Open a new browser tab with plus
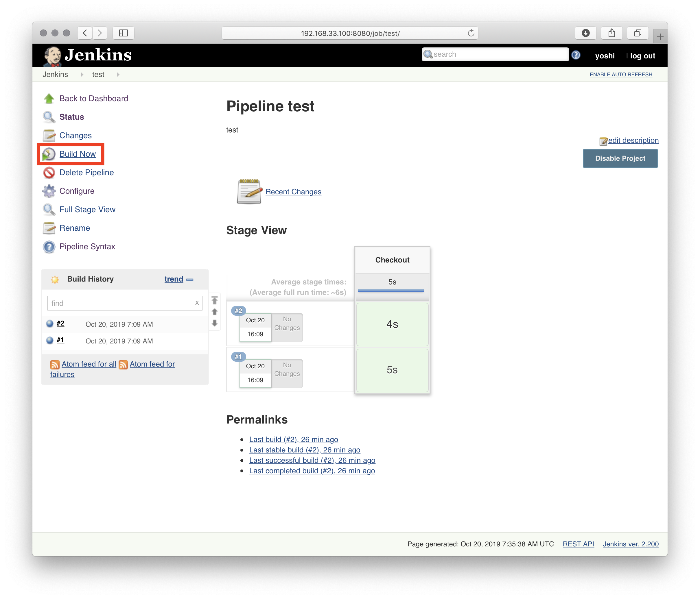The width and height of the screenshot is (700, 599). [x=660, y=36]
